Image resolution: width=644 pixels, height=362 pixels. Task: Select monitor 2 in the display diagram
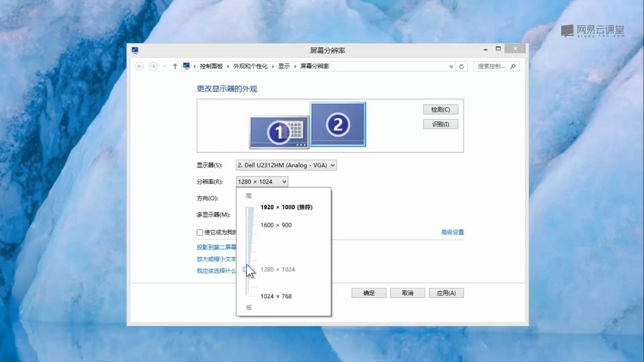338,124
